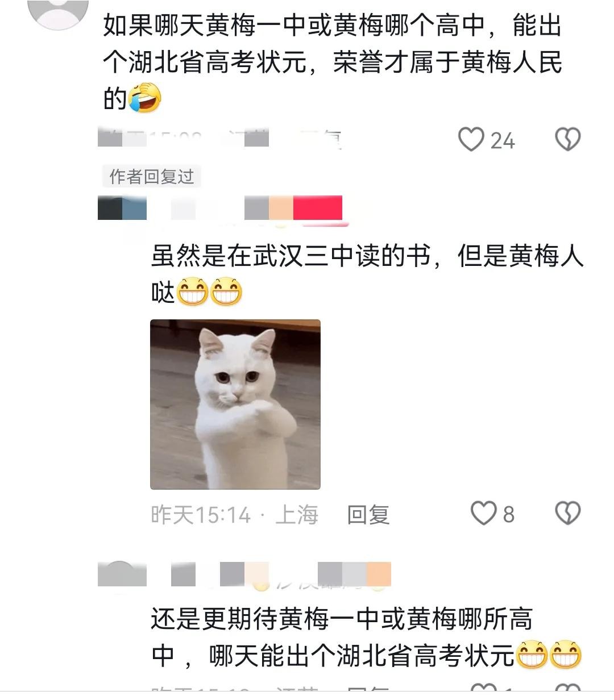
Task: Tap first grinning emoji after 哒
Action: pyautogui.click(x=193, y=291)
